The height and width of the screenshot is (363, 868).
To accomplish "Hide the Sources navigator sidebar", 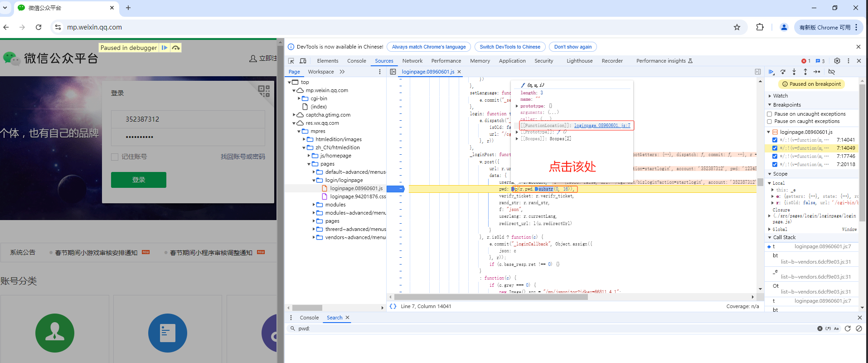I will [393, 72].
